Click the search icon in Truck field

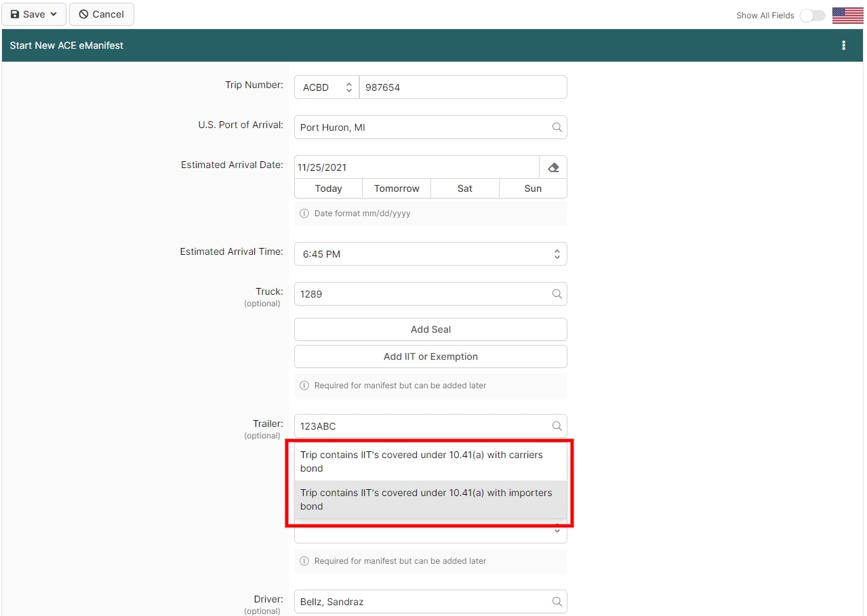click(557, 294)
